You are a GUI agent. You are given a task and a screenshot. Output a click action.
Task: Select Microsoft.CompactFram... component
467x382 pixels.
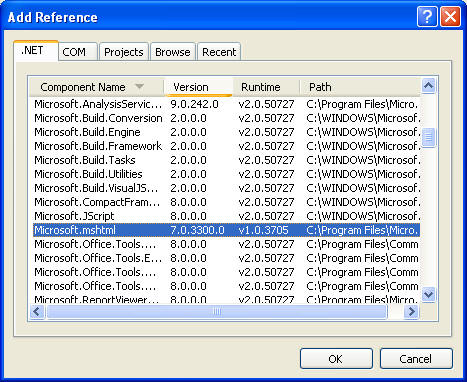click(x=226, y=202)
